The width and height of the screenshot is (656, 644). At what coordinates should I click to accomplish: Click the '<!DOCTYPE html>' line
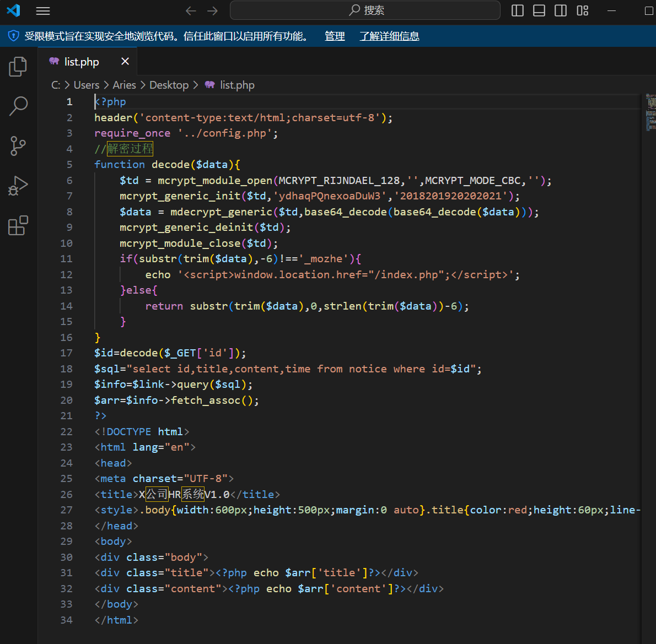tap(142, 432)
